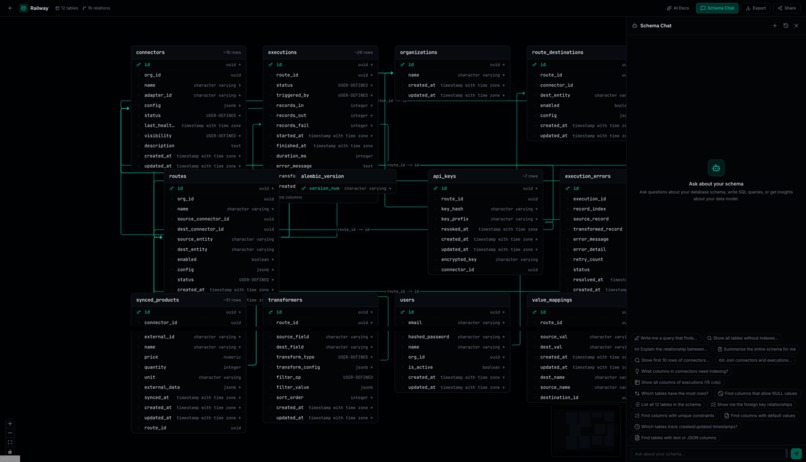
Task: Select 'Explain the relationship between' prompt
Action: (x=671, y=349)
